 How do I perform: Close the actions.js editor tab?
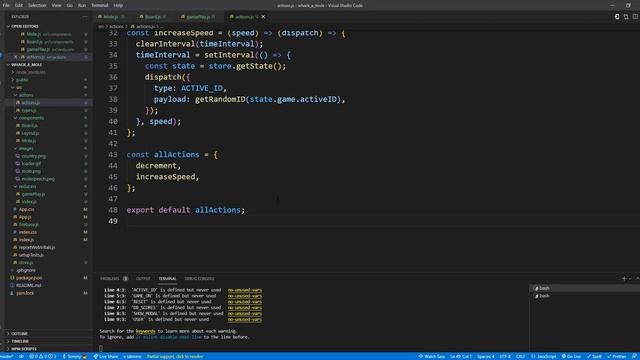[263, 17]
